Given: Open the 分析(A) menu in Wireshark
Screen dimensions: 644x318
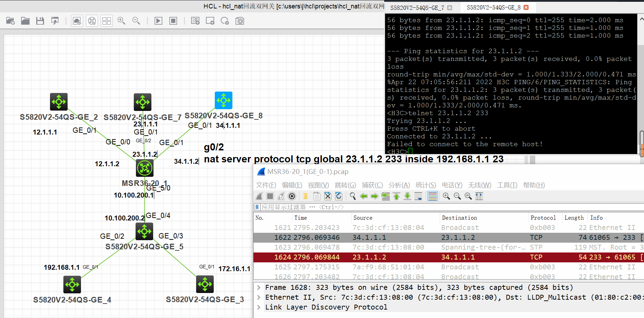Looking at the screenshot, I should point(399,185).
